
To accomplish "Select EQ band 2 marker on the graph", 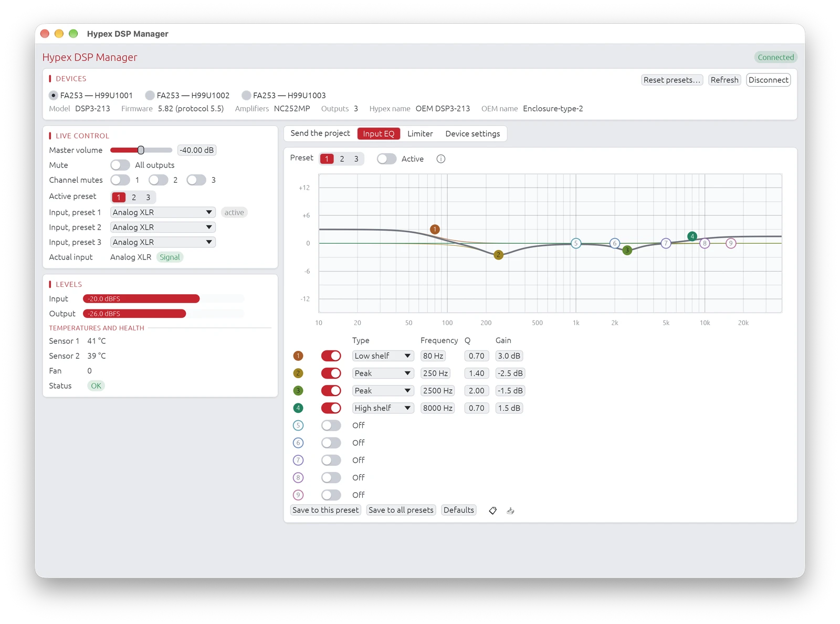I will [x=498, y=255].
